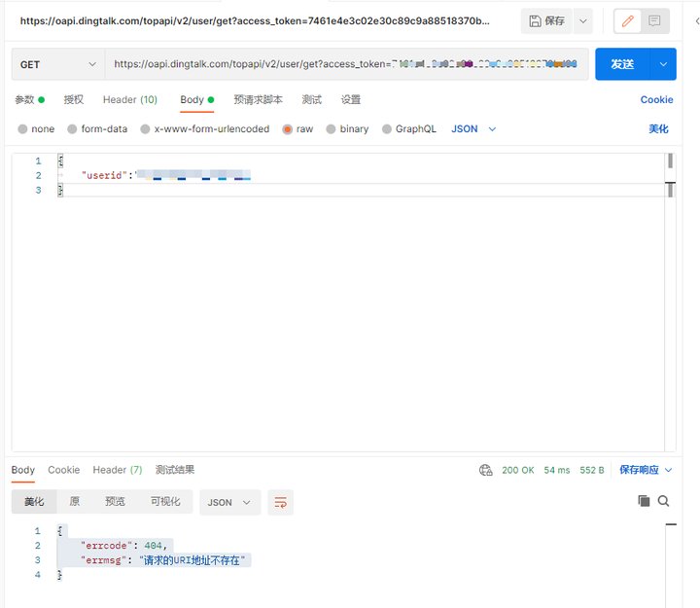Click the blue 发送 send button

[623, 64]
